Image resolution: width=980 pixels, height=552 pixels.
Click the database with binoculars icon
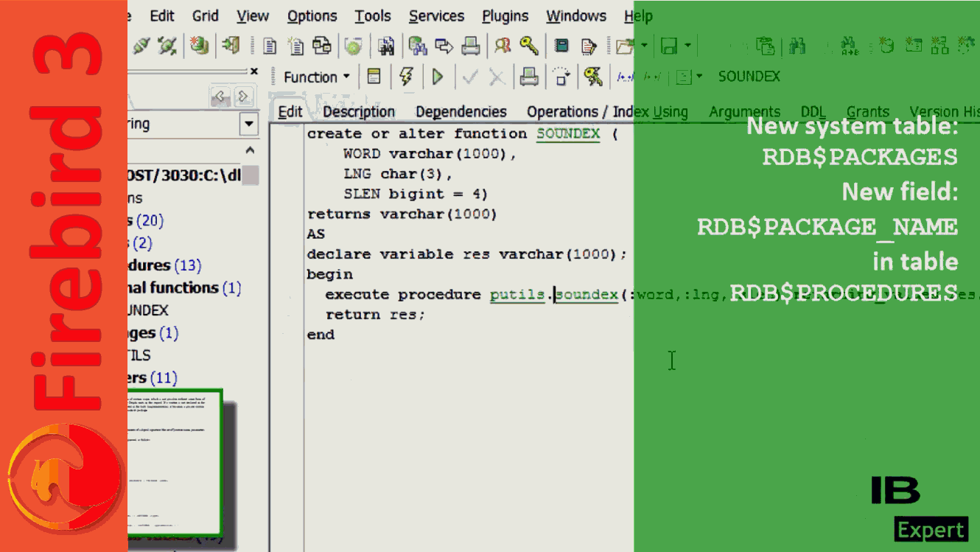[x=418, y=46]
